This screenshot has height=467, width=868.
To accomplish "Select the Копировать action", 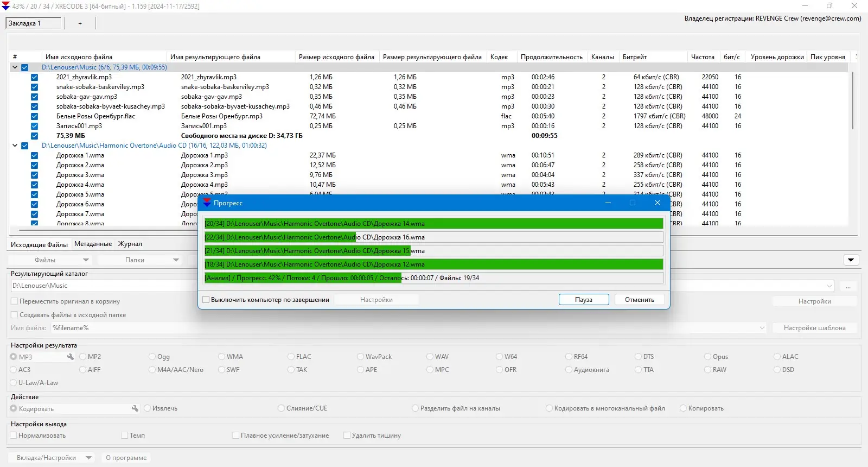I will [x=684, y=408].
